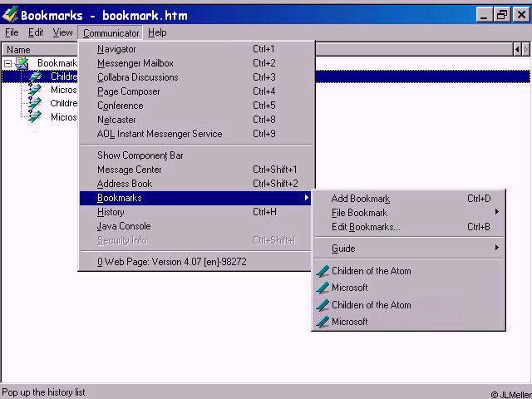532x399 pixels.
Task: Launch the Java Console menu entry
Action: 124,226
